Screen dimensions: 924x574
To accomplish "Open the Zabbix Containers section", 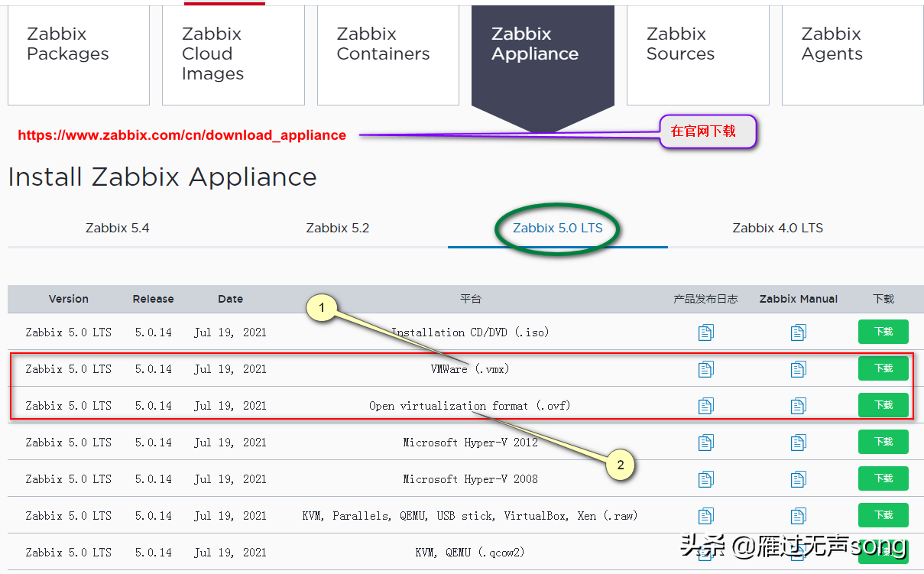I will pos(388,55).
